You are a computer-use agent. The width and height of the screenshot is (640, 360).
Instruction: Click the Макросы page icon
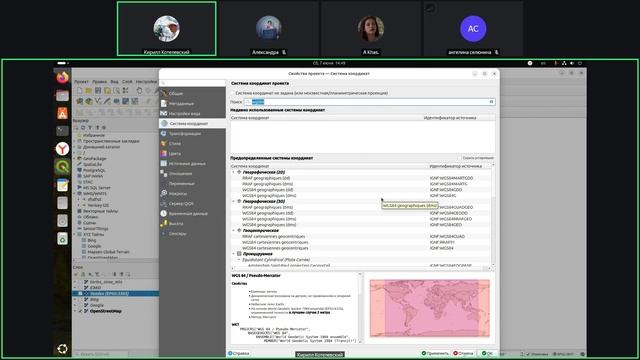pos(164,193)
